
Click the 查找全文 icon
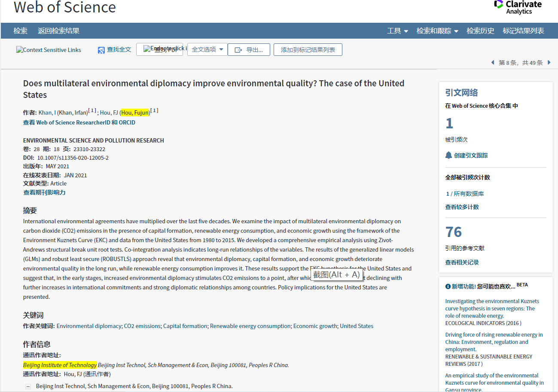(x=101, y=50)
